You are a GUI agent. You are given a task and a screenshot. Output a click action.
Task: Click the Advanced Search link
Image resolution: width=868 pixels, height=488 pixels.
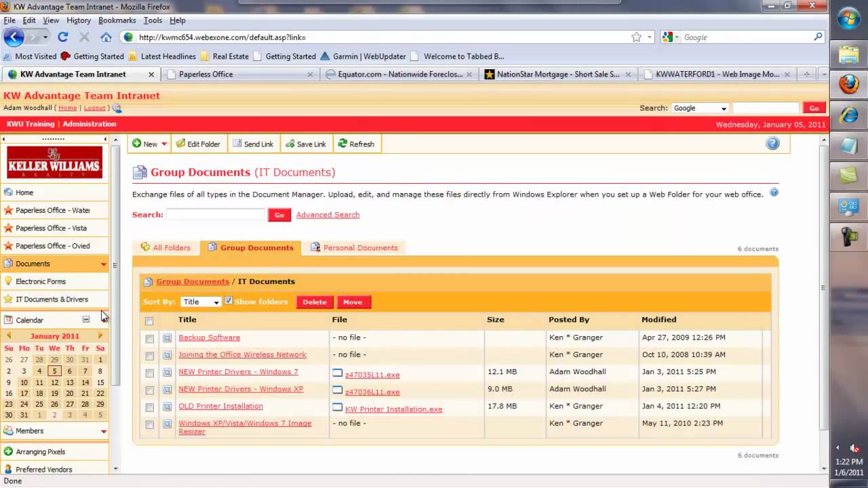pyautogui.click(x=328, y=215)
